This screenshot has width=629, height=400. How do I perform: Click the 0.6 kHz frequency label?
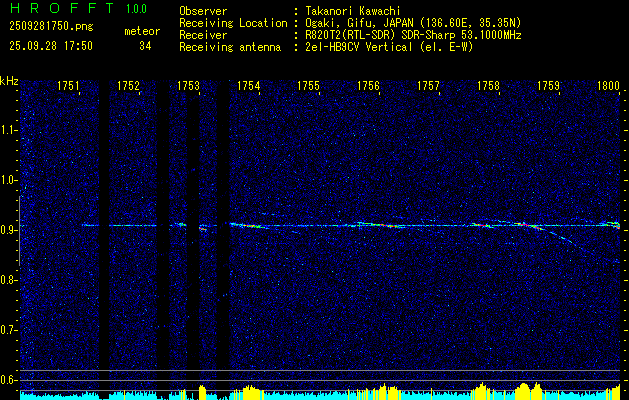[8, 380]
